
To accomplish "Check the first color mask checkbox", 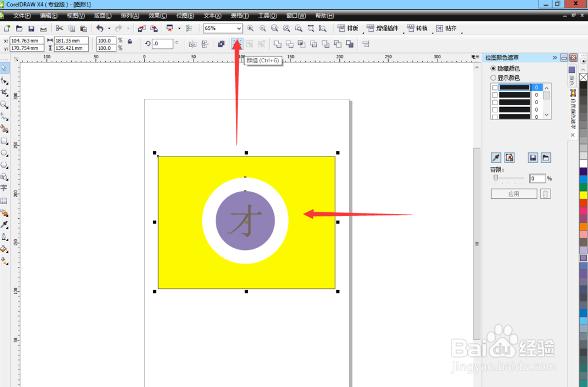I will [495, 88].
